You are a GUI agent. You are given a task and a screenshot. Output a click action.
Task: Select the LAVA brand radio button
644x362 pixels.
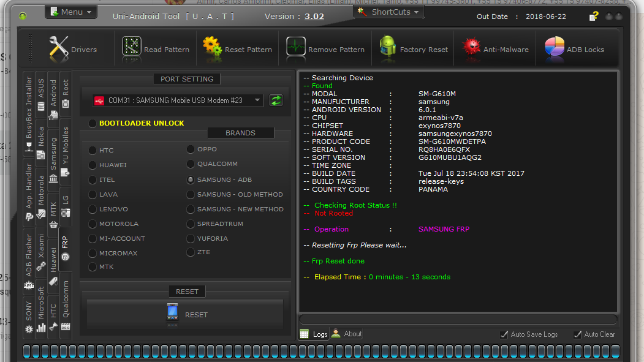tap(93, 195)
